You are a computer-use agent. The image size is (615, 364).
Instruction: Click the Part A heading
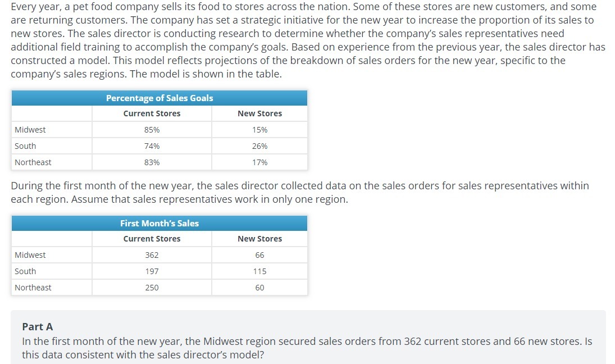click(38, 326)
